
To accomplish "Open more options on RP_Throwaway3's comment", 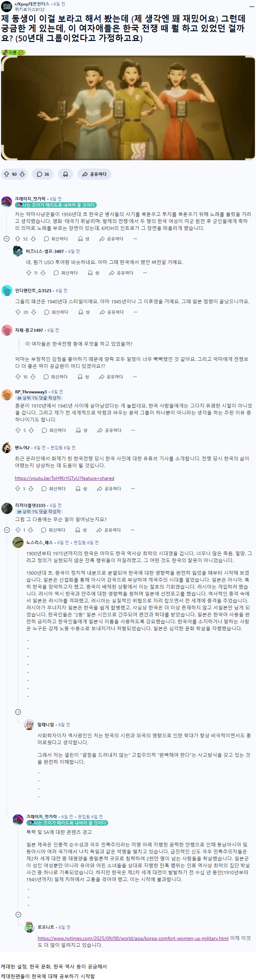I will click(133, 430).
